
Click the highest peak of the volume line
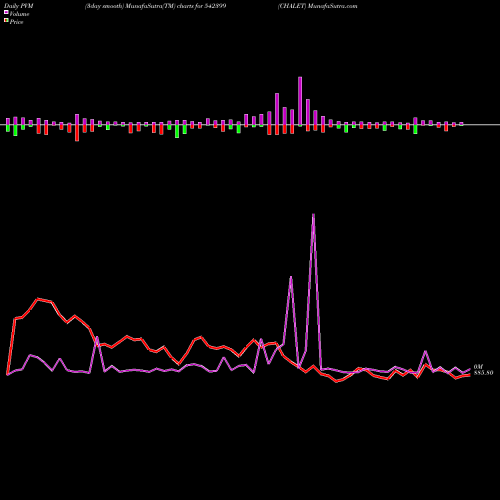313,215
